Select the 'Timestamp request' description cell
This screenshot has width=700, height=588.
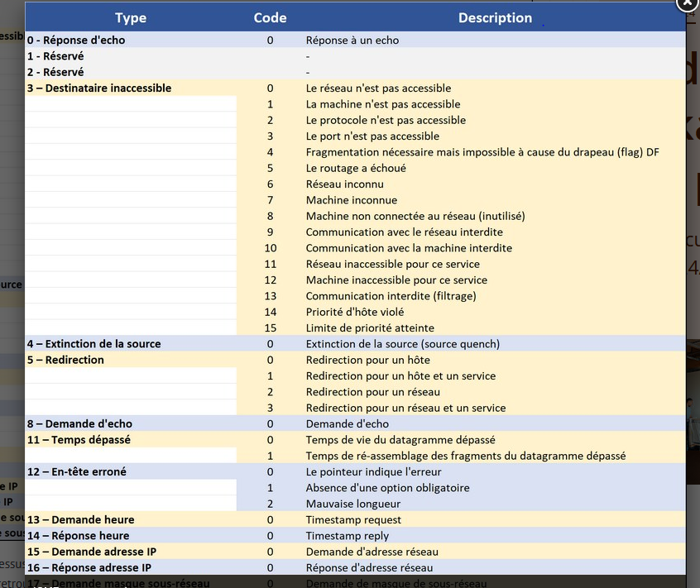(353, 519)
